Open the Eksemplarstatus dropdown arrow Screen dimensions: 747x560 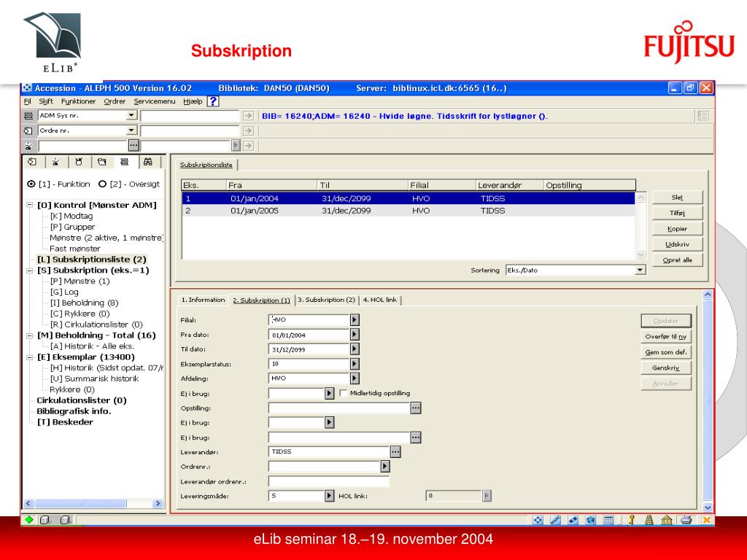[355, 364]
